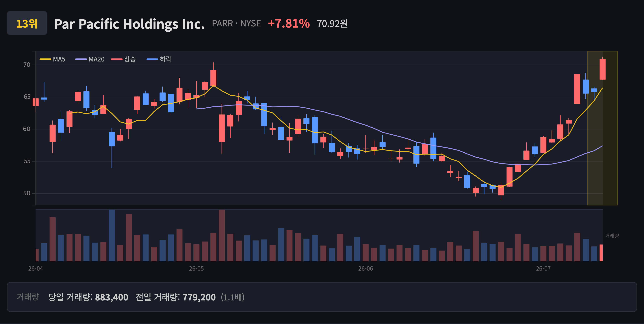Toggle the 하락 legend entry
Viewport: 644px width, 324px height.
[159, 59]
